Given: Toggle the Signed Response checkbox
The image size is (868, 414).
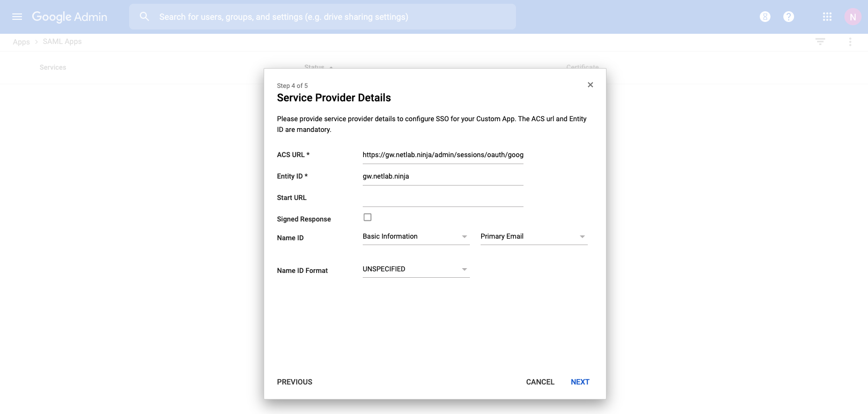Looking at the screenshot, I should click(x=368, y=217).
